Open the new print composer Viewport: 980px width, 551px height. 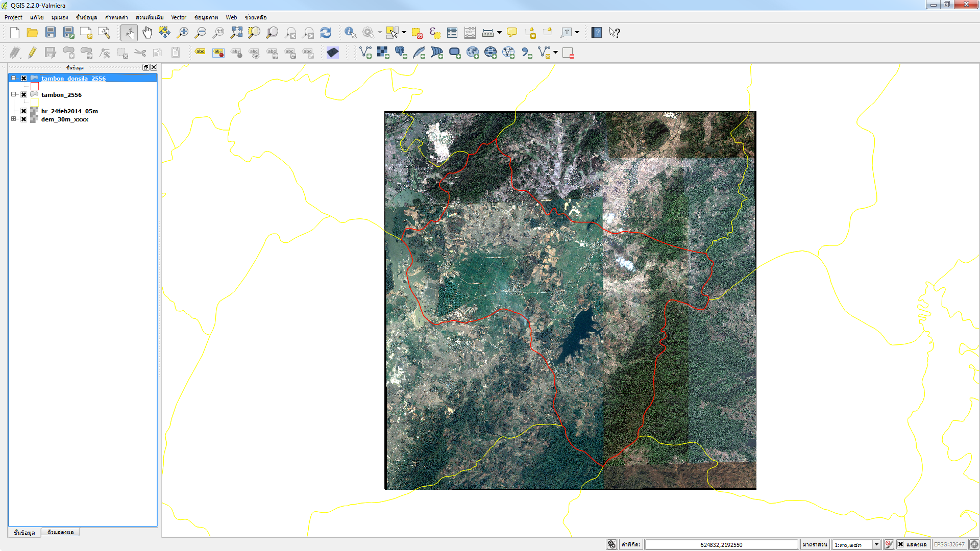coord(86,33)
